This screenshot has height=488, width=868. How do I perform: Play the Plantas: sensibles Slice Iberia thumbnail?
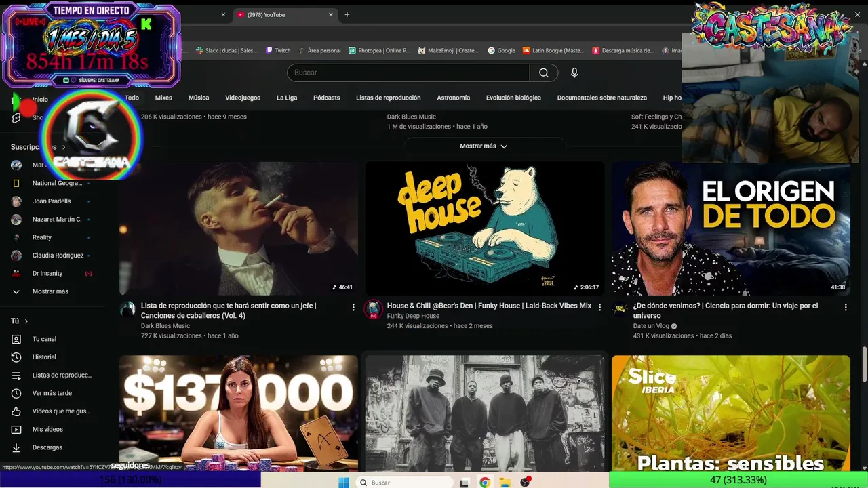pos(731,413)
